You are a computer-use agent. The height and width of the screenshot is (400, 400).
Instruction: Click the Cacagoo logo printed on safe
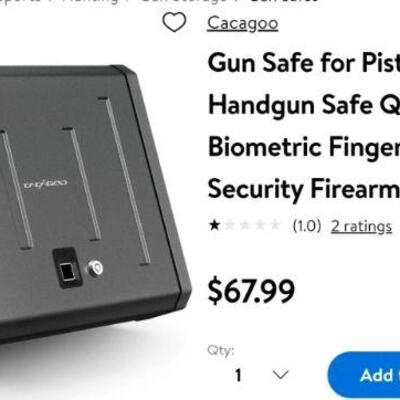click(x=46, y=184)
